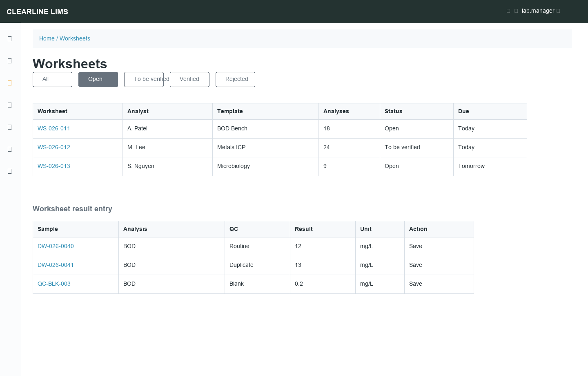The image size is (588, 376).
Task: Switch to the To be verified filter
Action: pos(144,79)
